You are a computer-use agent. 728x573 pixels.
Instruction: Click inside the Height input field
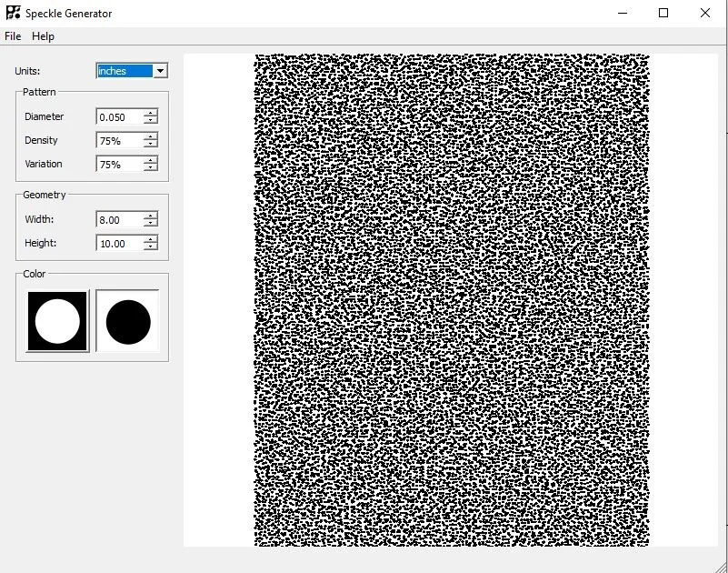(x=118, y=243)
